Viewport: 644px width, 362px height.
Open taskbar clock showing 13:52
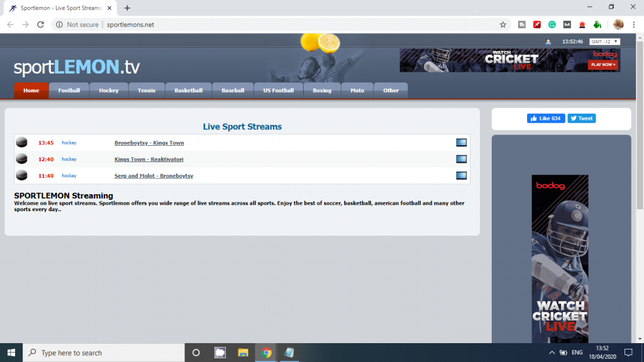602,353
